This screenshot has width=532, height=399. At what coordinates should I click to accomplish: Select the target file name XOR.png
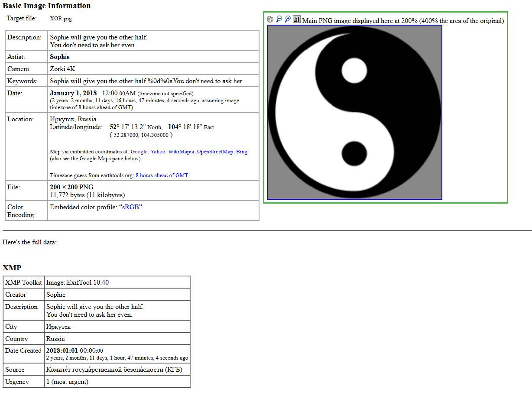[x=61, y=19]
